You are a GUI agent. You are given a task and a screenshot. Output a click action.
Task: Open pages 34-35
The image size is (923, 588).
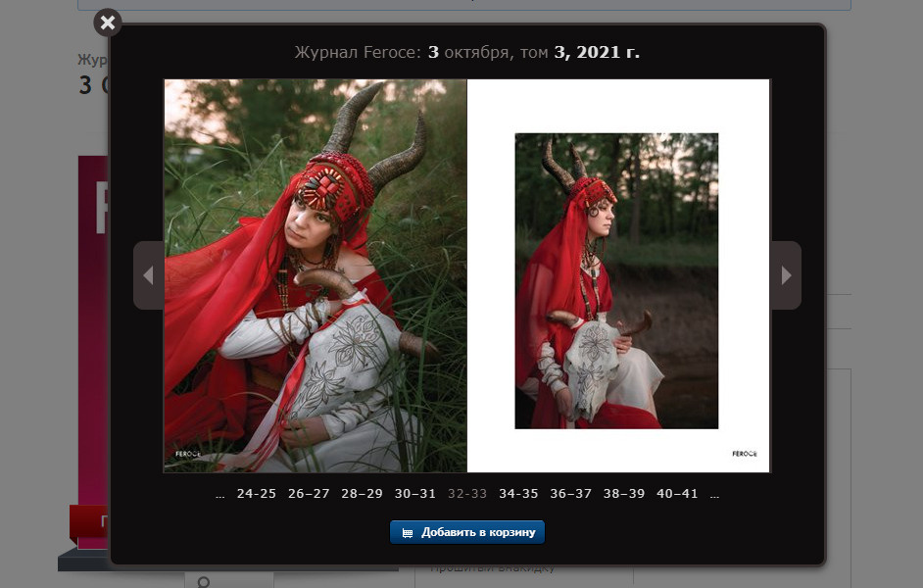518,494
